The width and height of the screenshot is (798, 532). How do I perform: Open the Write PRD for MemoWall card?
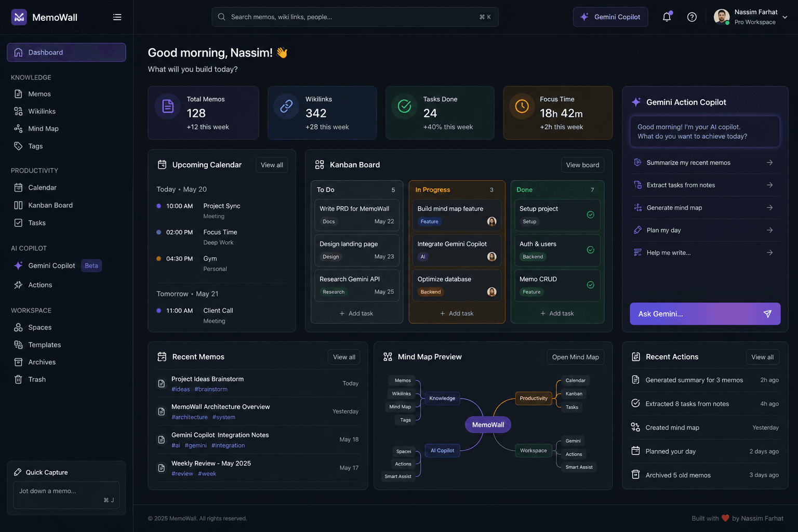357,215
